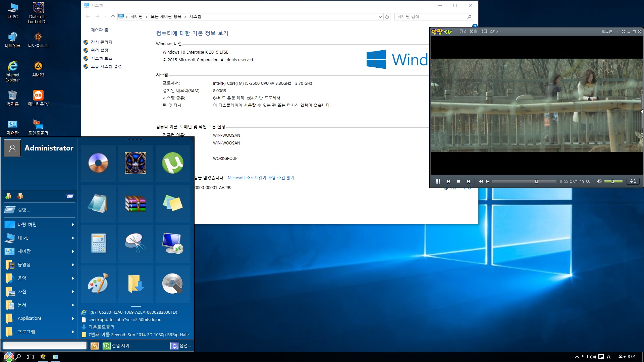This screenshot has height=362, width=644.
Task: Click the 추천 button in the video player
Action: [633, 181]
